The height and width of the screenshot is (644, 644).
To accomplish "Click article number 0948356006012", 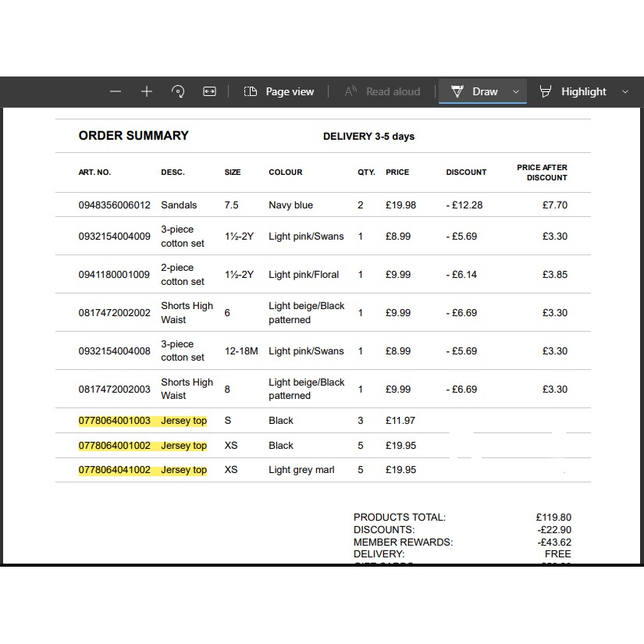I will pos(114,205).
